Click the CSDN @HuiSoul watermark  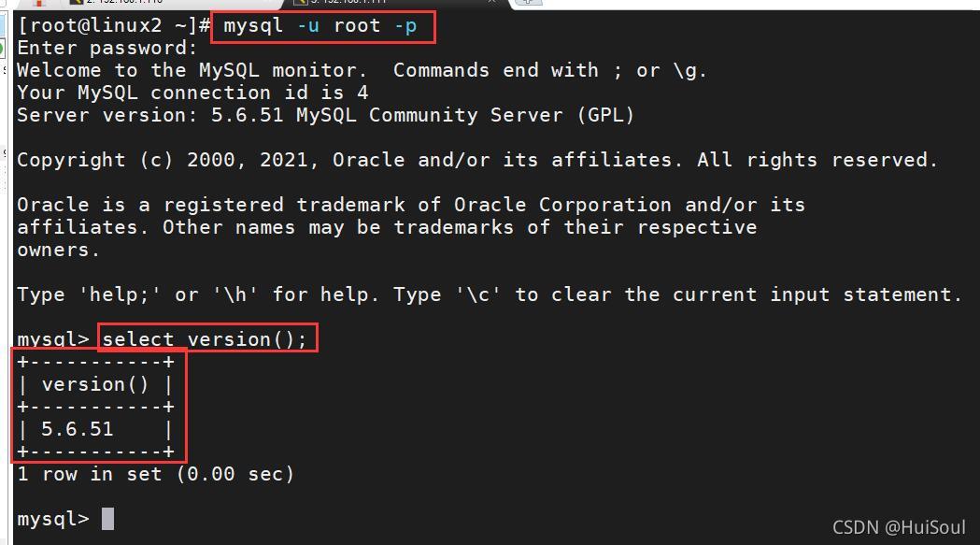(899, 527)
